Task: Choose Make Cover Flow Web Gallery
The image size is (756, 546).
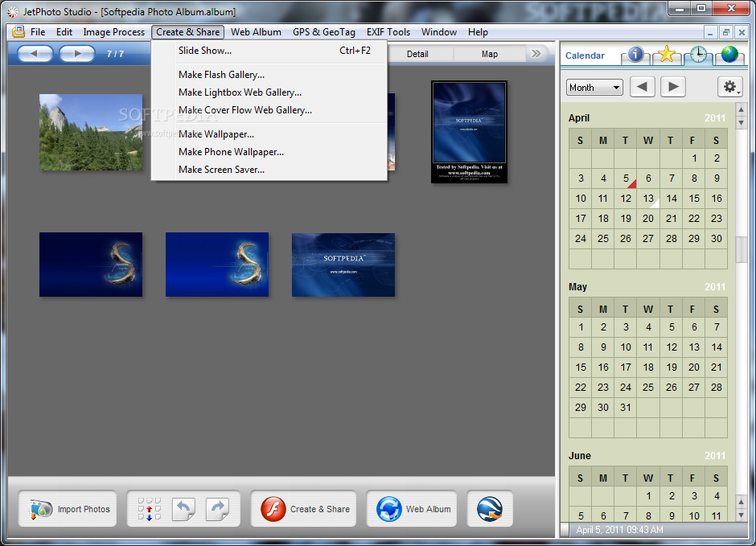Action: point(269,110)
